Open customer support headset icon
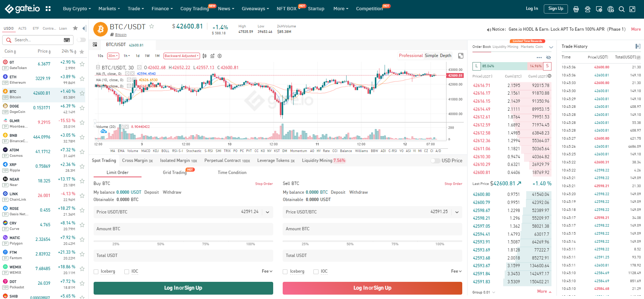Viewport: 644px width, 299px height. tap(588, 9)
